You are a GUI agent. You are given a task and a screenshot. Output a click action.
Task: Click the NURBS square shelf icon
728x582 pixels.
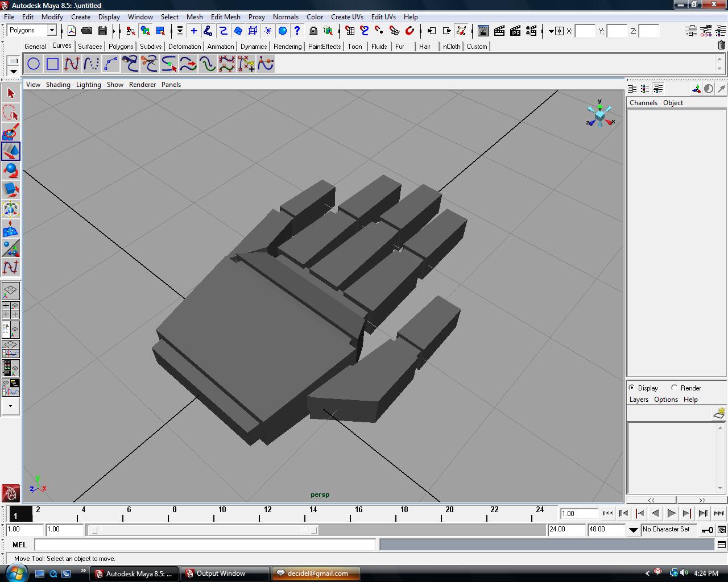53,64
